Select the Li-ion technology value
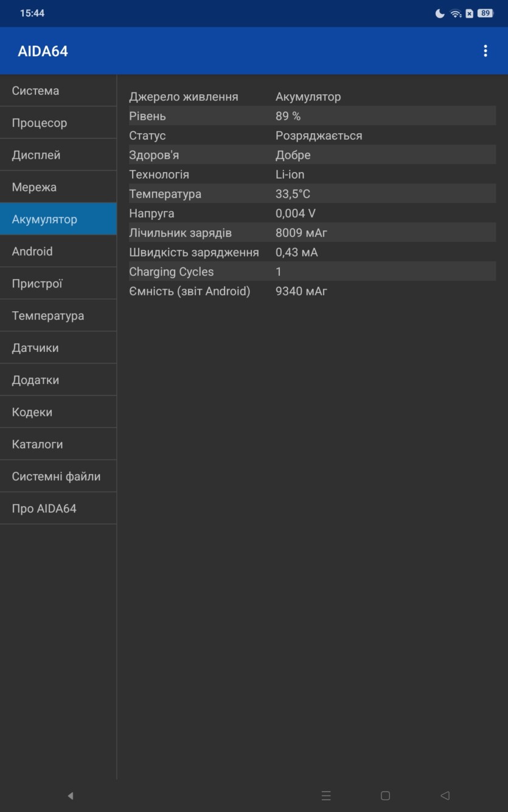Screen dimensions: 508x812 coord(290,174)
